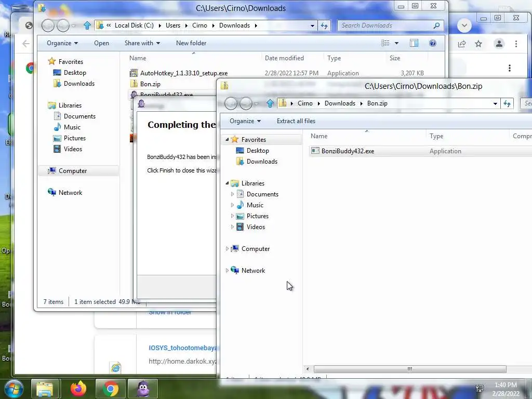
Task: Select Favorites in Downloads window sidebar
Action: click(71, 61)
